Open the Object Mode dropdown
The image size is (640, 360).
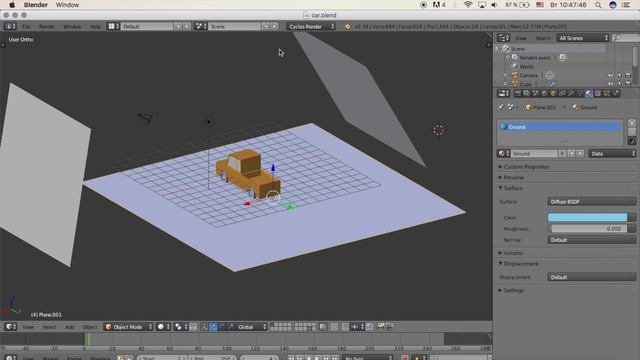pos(129,327)
